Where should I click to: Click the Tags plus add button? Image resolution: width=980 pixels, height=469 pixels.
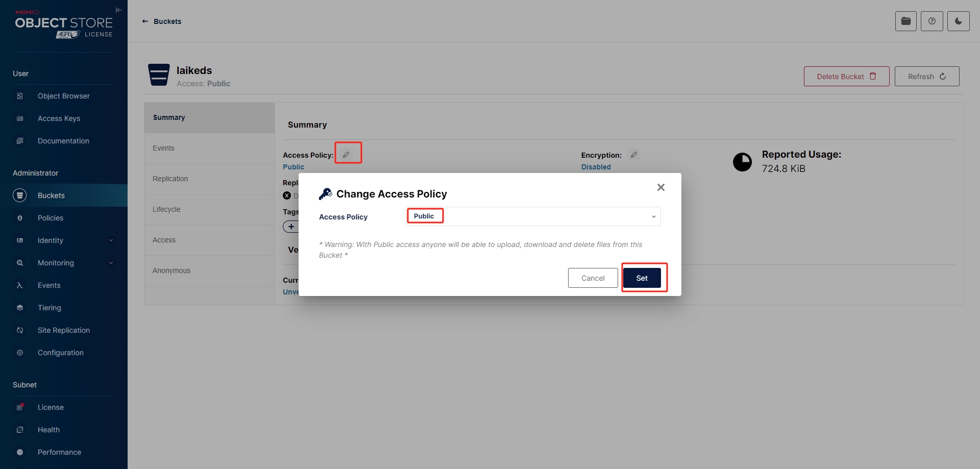click(x=291, y=227)
